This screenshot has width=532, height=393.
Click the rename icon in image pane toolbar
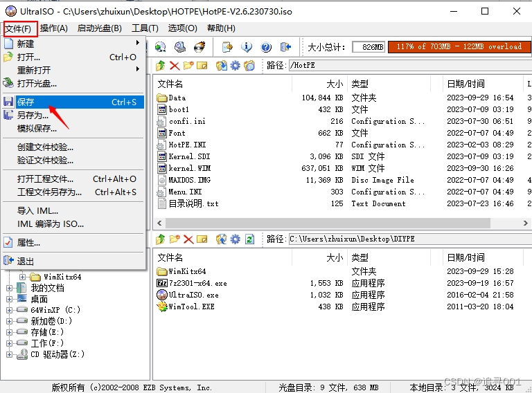202,66
